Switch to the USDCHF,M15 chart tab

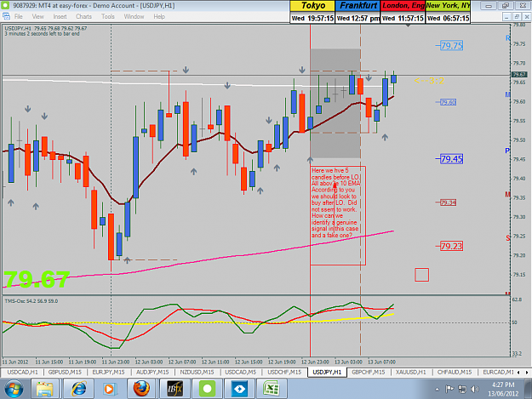point(284,372)
